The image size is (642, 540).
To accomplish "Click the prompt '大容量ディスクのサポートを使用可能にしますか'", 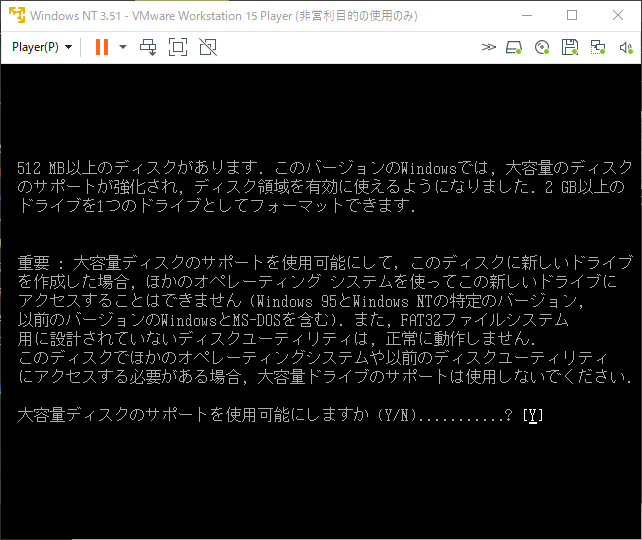I will pos(193,415).
